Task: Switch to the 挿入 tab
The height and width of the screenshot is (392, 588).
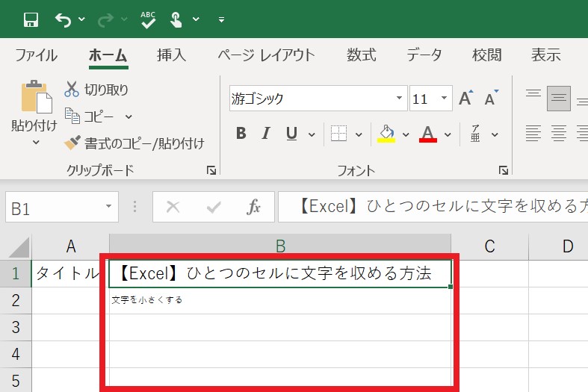Action: [x=171, y=55]
